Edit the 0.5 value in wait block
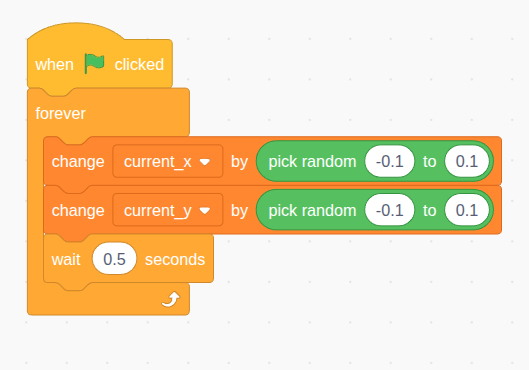Screen dimensions: 529x370 (x=114, y=259)
